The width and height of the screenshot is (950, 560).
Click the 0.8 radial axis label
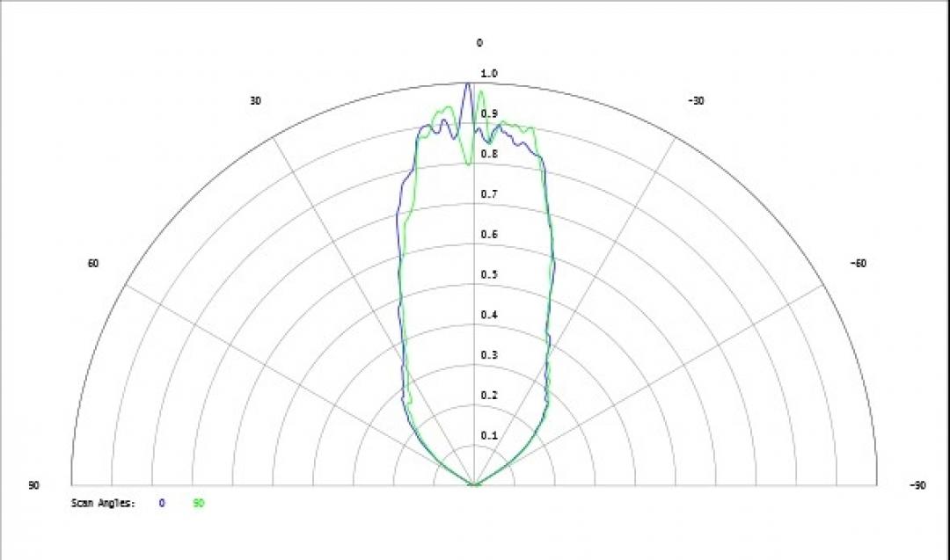pos(489,154)
